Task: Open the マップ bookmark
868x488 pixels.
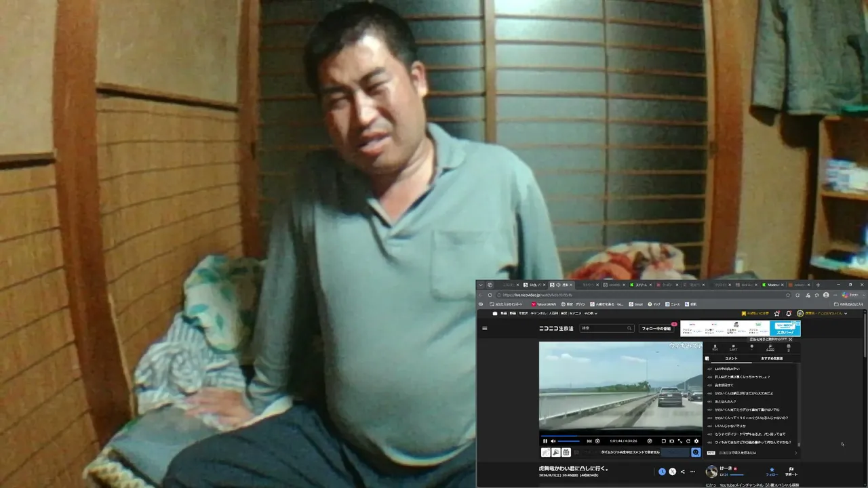Action: (654, 304)
